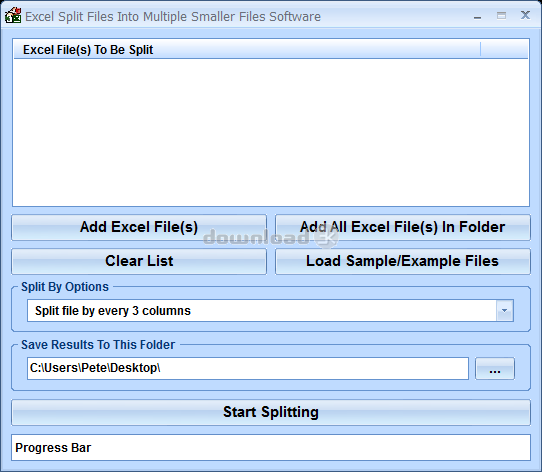Click the column divider in the list header
The width and height of the screenshot is (542, 472).
tap(480, 49)
